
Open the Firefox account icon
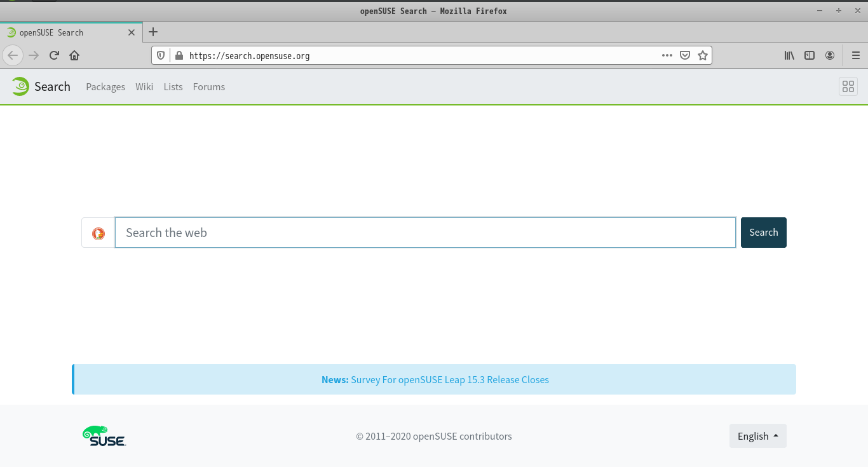pos(830,55)
